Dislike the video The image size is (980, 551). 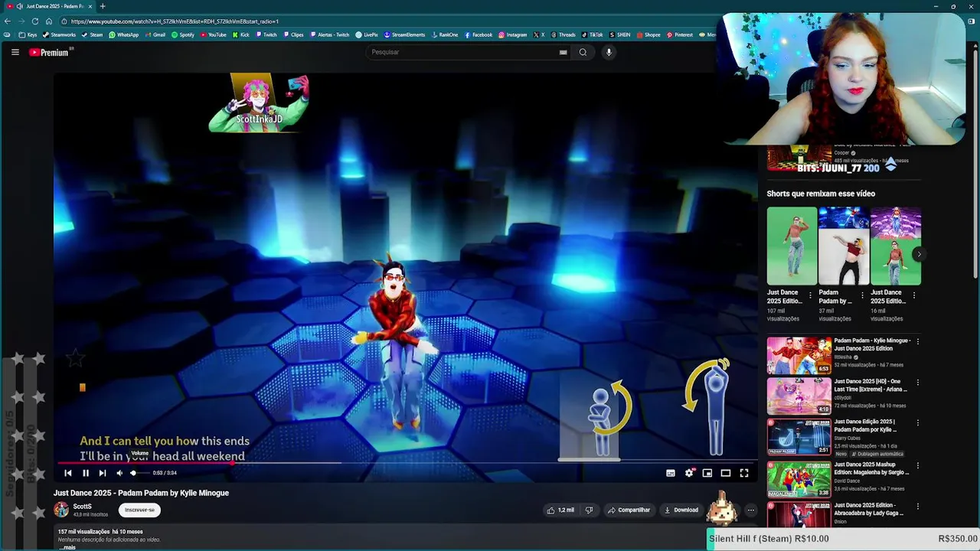(589, 510)
